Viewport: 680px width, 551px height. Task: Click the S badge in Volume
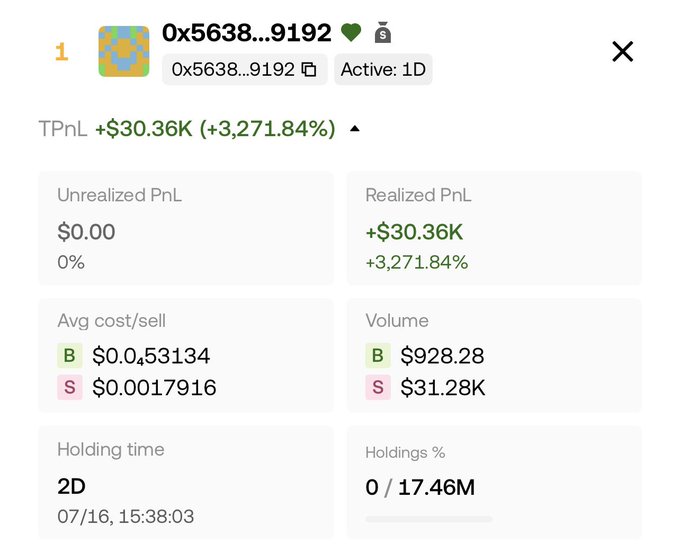378,387
